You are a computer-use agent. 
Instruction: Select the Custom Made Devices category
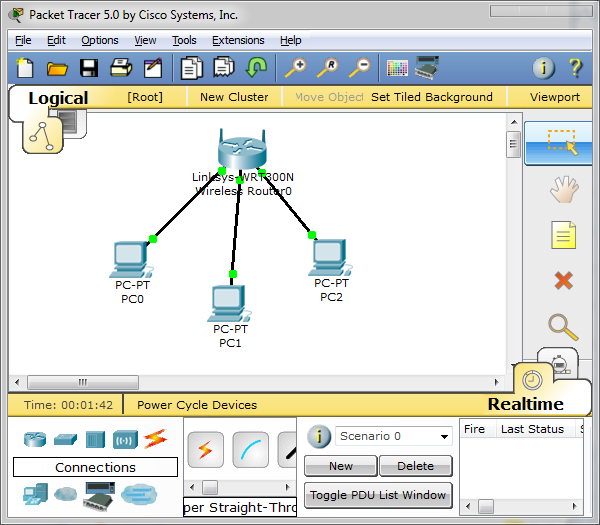pos(99,496)
